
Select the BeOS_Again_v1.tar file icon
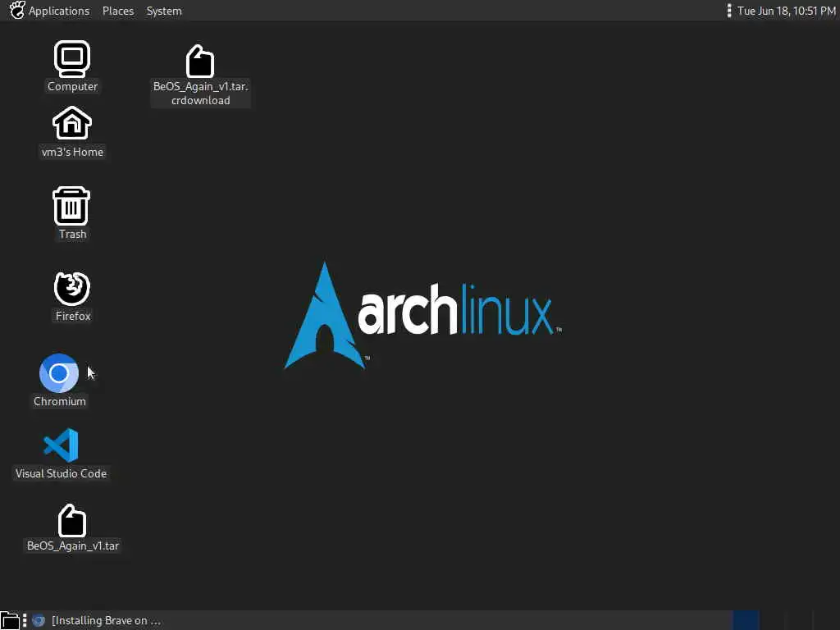(72, 521)
